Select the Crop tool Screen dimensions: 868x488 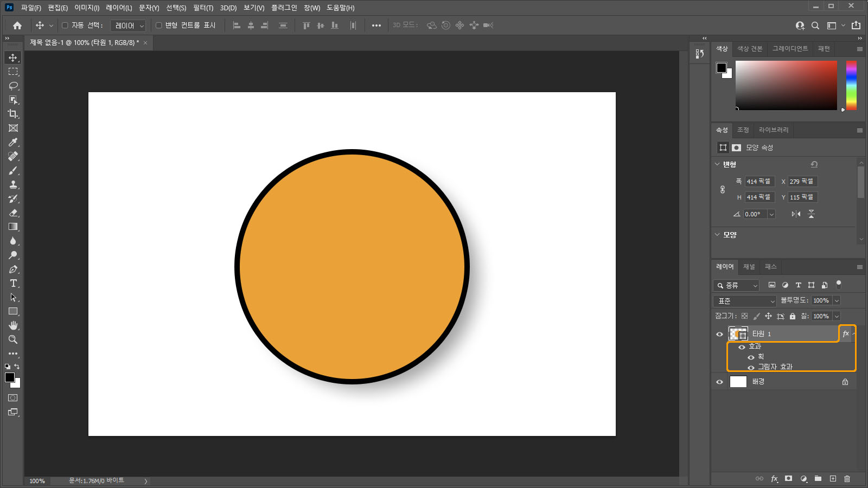click(13, 114)
